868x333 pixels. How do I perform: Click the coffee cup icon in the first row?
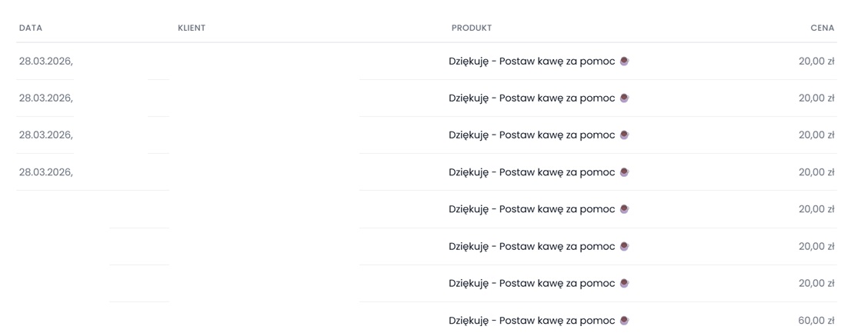[624, 61]
